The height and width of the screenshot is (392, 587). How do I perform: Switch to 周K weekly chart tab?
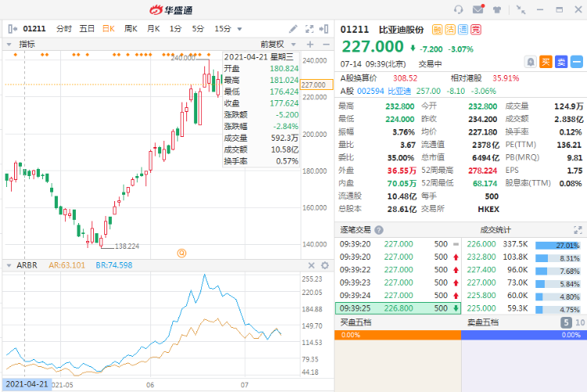point(131,29)
